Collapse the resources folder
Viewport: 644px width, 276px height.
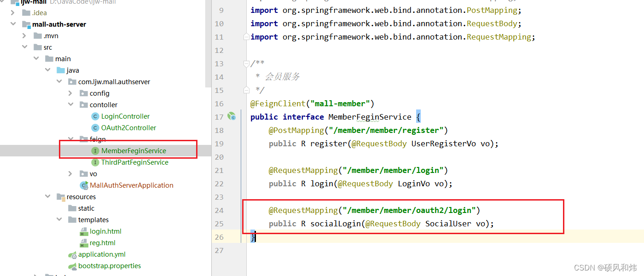(x=47, y=197)
